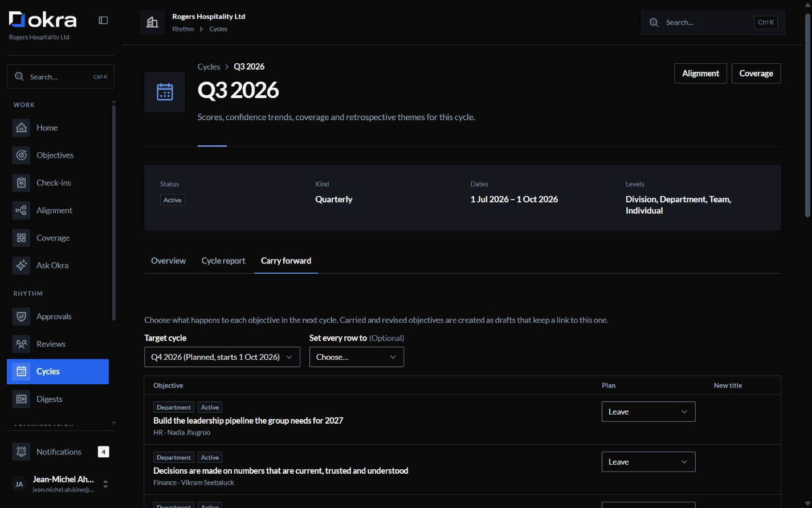Focus the sidebar Search field
This screenshot has height=508, width=812.
(60, 76)
